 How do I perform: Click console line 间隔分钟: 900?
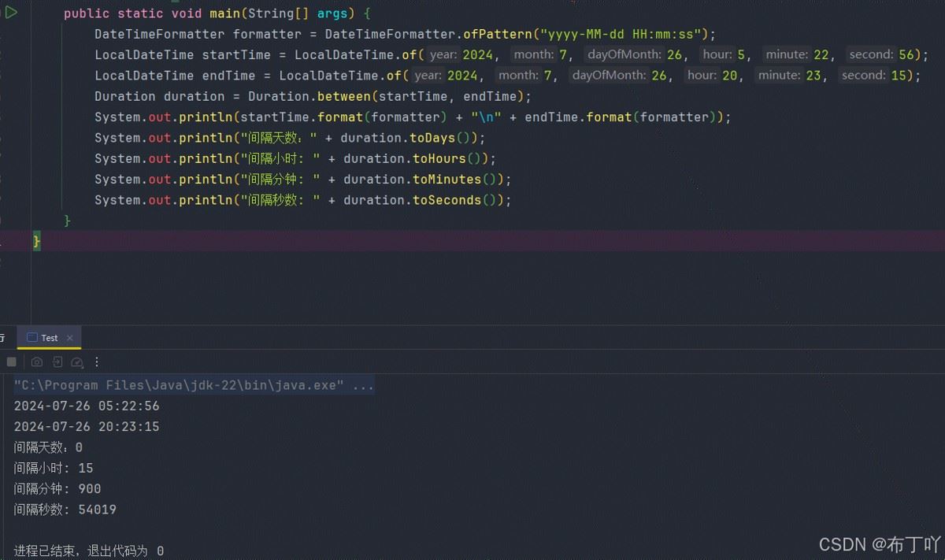point(57,488)
